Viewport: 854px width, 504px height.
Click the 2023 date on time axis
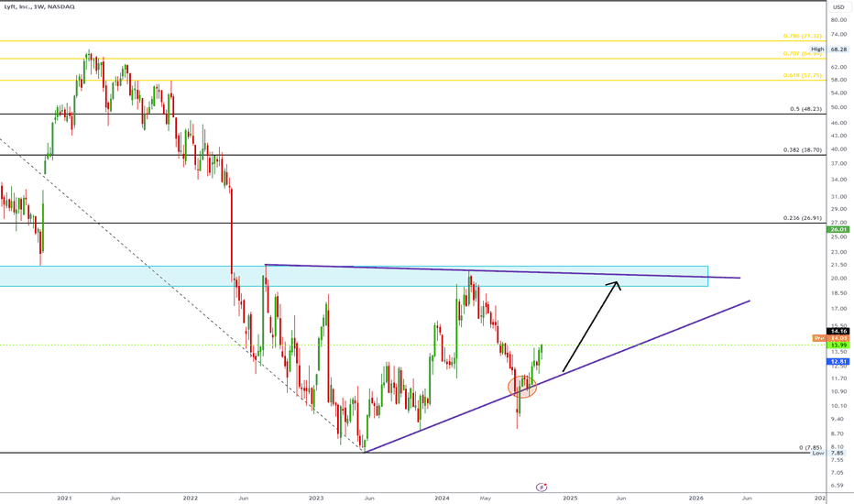pyautogui.click(x=316, y=498)
